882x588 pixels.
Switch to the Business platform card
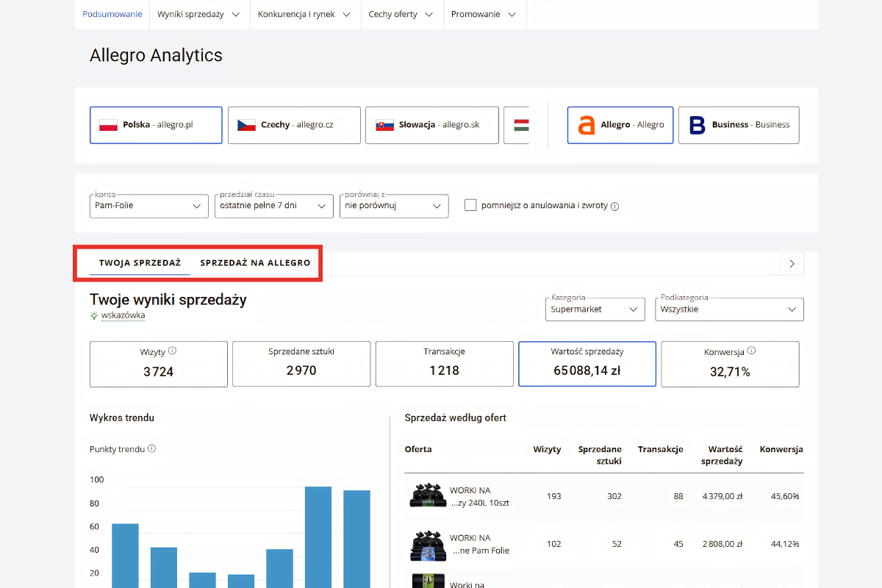[x=739, y=125]
